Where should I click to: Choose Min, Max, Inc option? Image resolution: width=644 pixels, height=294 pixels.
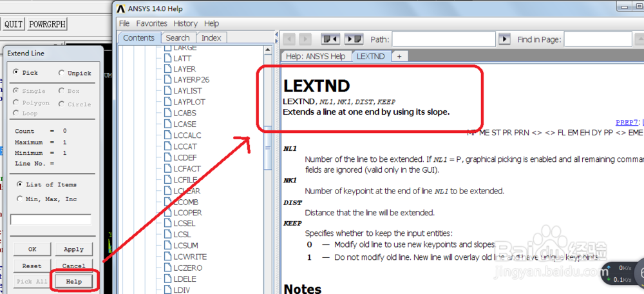[19, 199]
